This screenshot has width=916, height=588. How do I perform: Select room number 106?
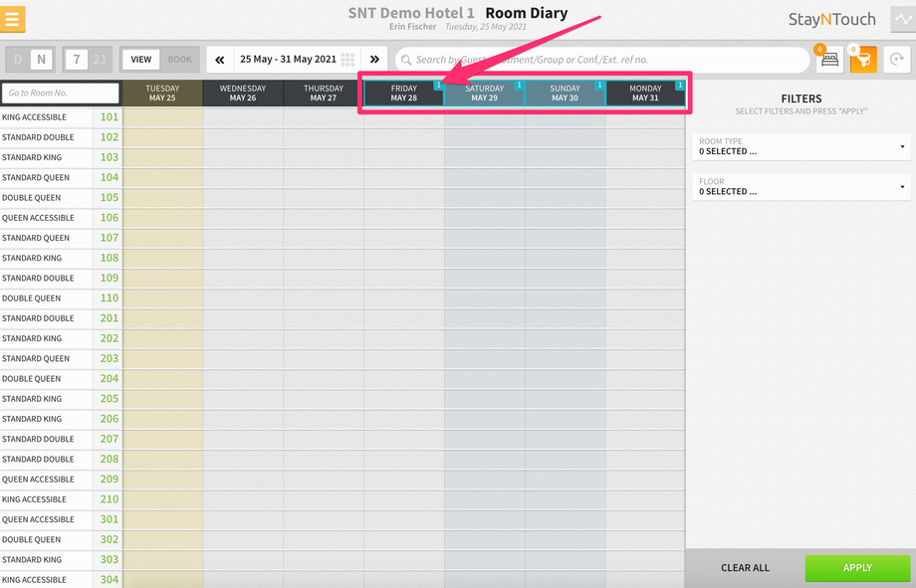110,218
